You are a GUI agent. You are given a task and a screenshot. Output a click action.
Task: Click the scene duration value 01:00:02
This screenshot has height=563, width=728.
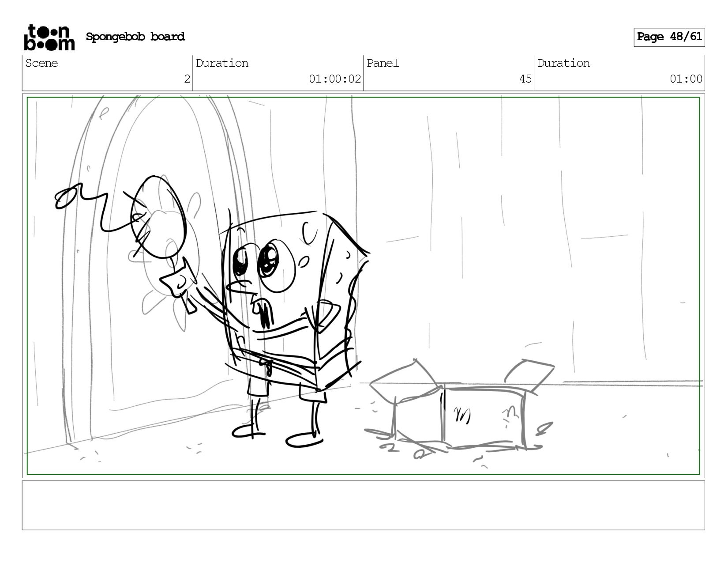point(334,79)
